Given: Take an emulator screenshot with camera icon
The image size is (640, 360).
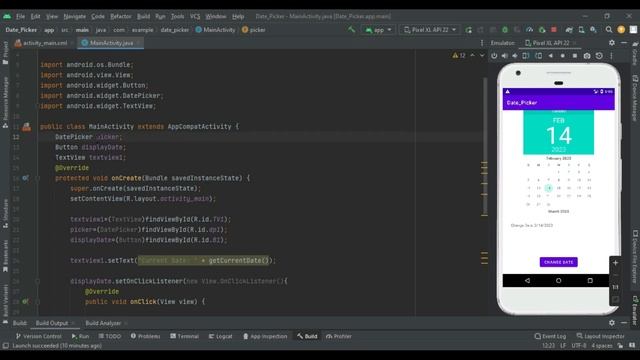Looking at the screenshot, I should 587,56.
